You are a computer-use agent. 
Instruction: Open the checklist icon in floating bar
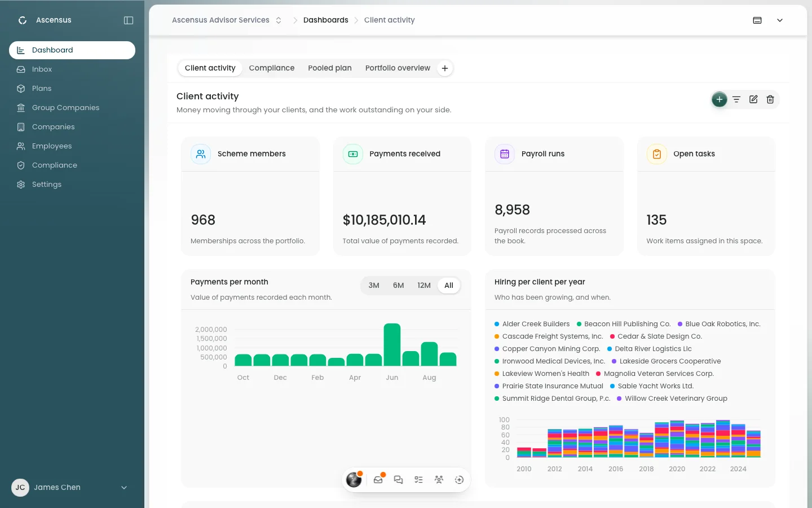(x=419, y=480)
